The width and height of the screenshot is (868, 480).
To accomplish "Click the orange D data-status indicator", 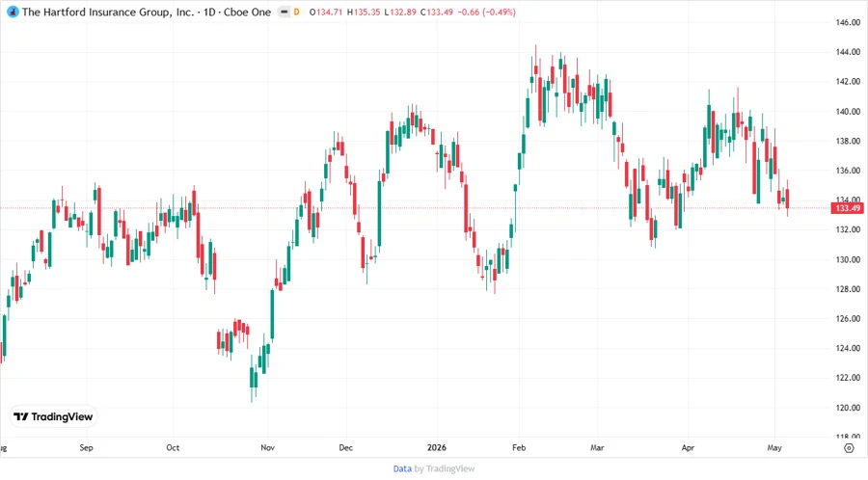I will tap(297, 12).
